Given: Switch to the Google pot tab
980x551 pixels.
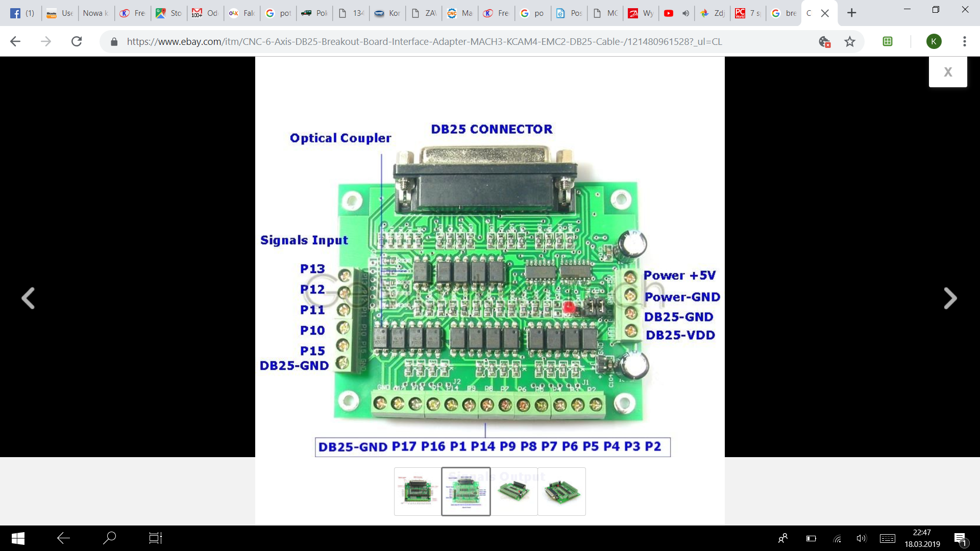Looking at the screenshot, I should (x=278, y=13).
